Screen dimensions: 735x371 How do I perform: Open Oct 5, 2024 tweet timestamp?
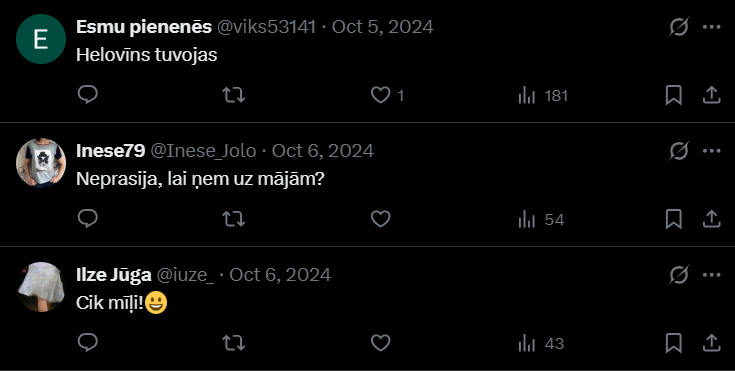pos(382,27)
